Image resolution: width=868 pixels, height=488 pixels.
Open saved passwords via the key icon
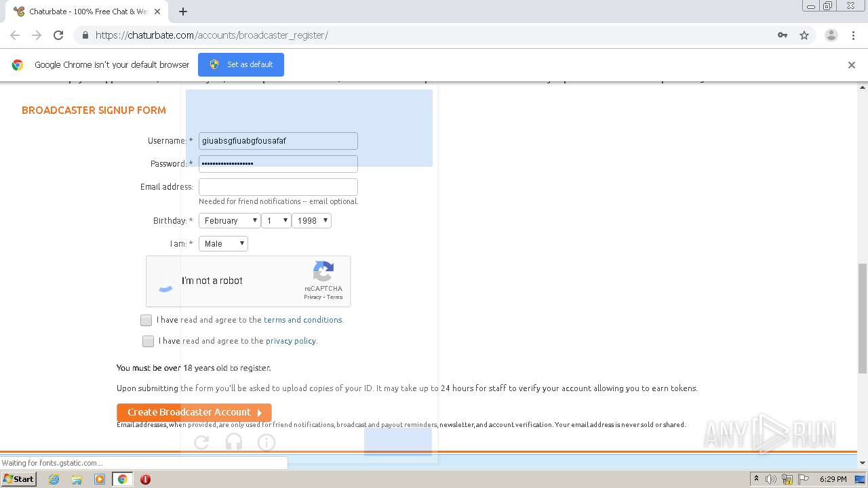pos(783,35)
